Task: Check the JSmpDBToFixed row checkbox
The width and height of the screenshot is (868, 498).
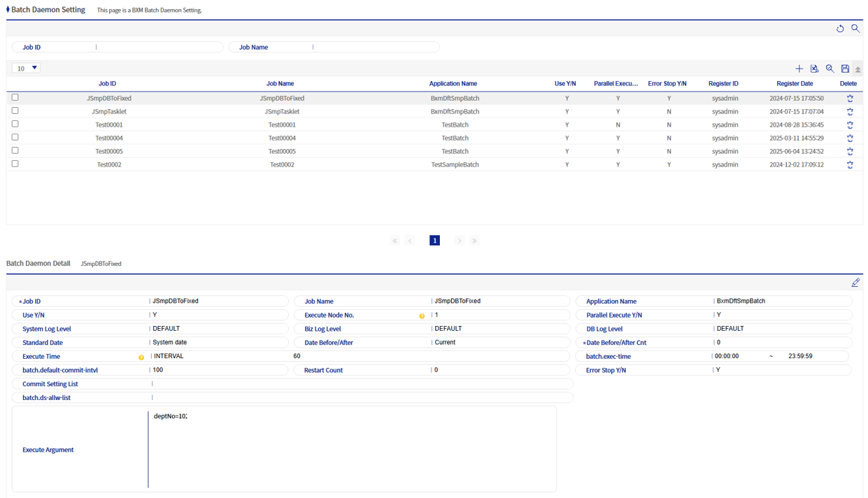Action: (15, 98)
